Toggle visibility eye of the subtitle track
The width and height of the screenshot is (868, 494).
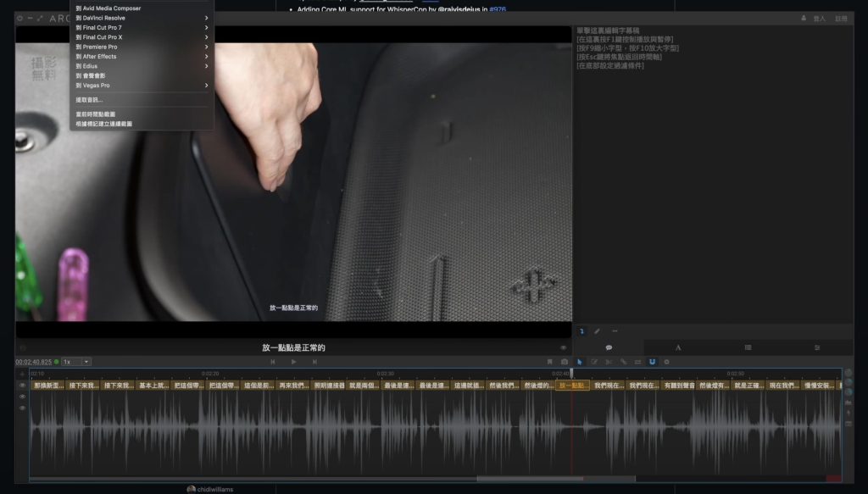click(22, 386)
